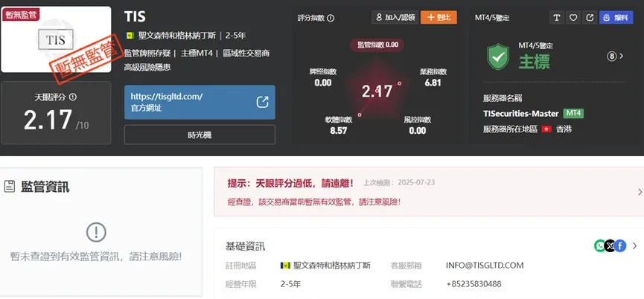Viewport: 644px width, 299px height.
Task: Click the green MT4 tag badge
Action: click(573, 114)
